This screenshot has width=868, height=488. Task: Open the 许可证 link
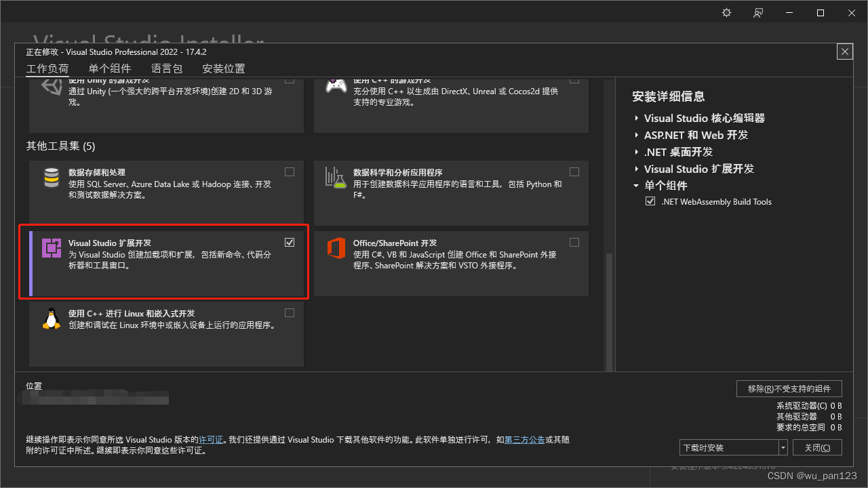[x=211, y=439]
